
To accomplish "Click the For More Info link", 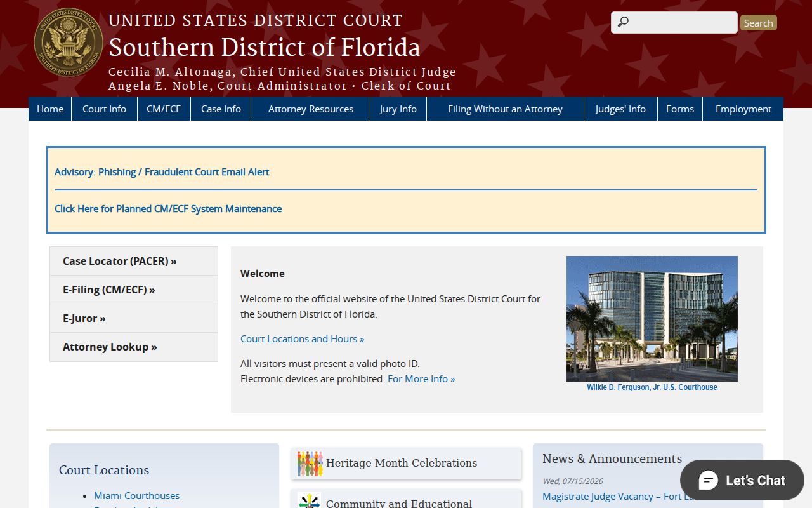I will (x=421, y=379).
